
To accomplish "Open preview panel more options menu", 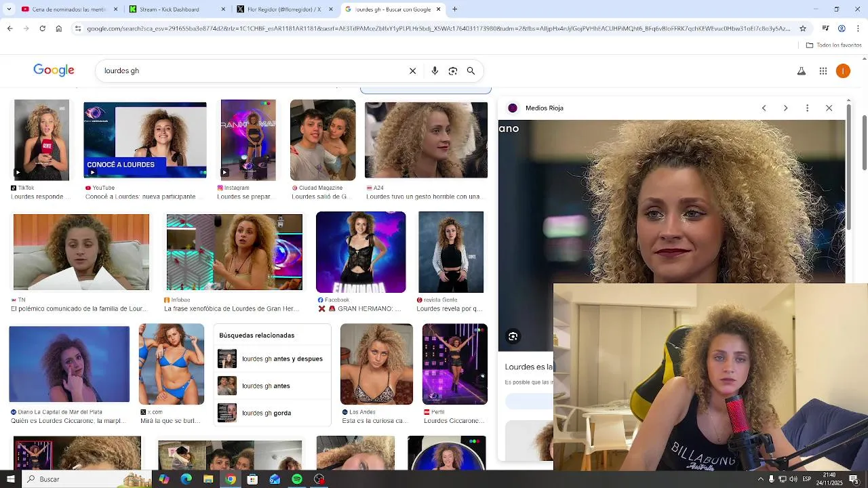I will click(807, 108).
